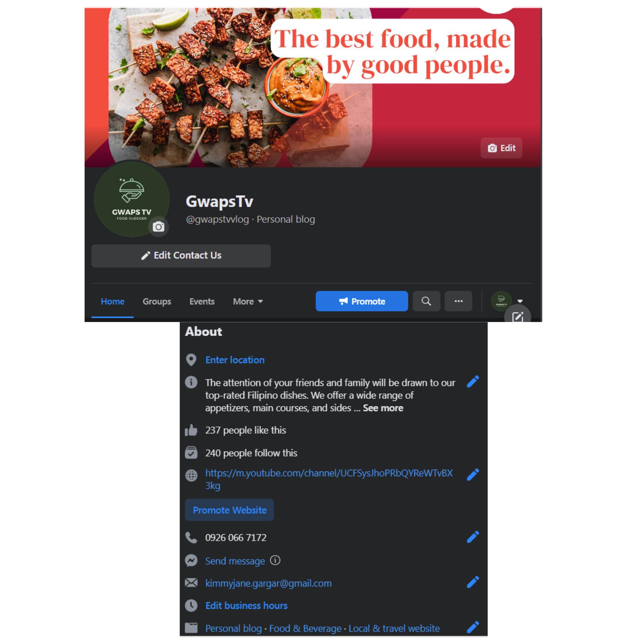Edit the YouTube website link pencil icon

point(473,475)
